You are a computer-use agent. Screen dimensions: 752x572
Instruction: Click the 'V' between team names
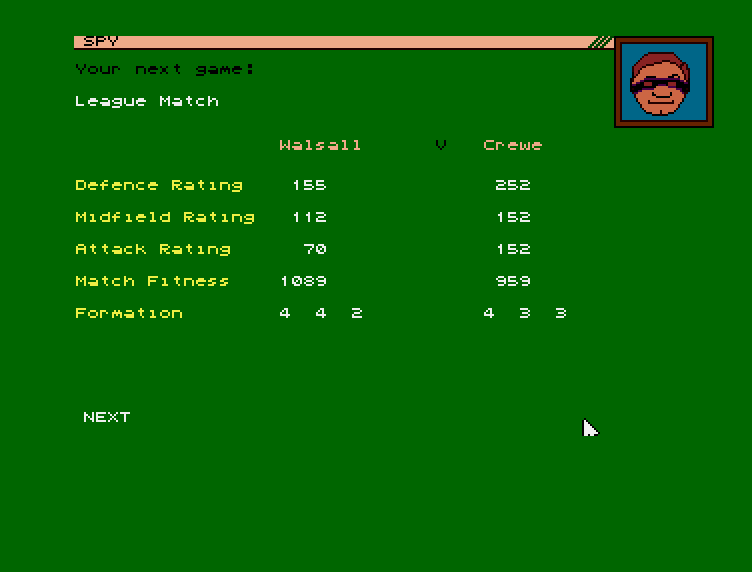pyautogui.click(x=441, y=145)
